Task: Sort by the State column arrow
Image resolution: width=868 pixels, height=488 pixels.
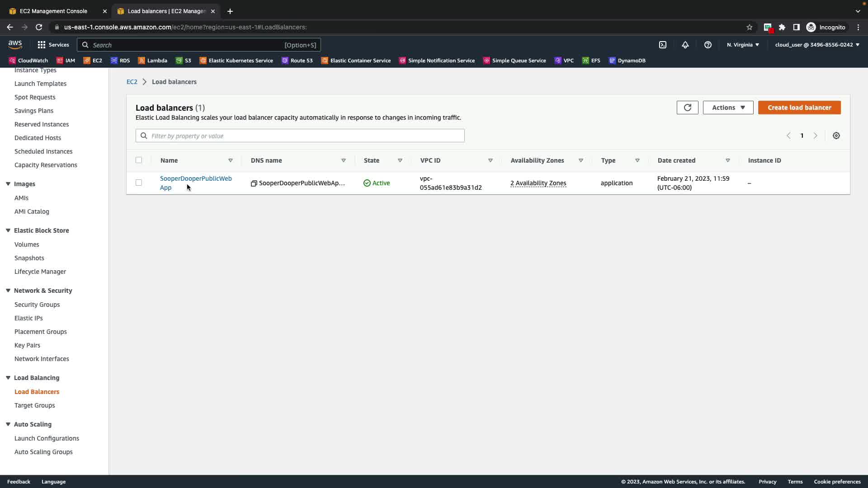Action: pos(400,160)
